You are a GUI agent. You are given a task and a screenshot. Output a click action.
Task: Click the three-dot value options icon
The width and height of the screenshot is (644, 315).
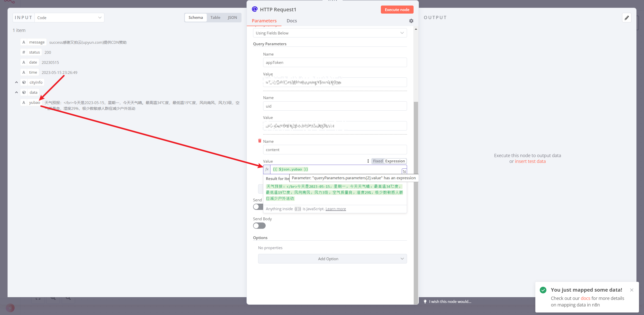click(368, 161)
